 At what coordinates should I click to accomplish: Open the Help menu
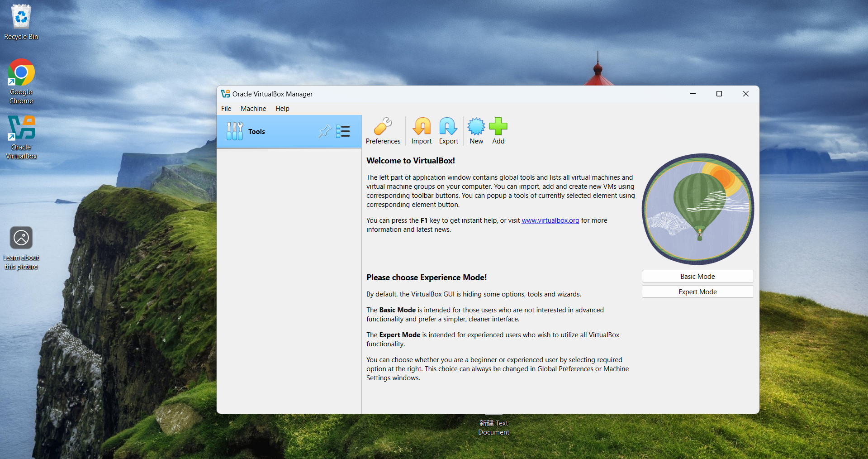point(282,109)
